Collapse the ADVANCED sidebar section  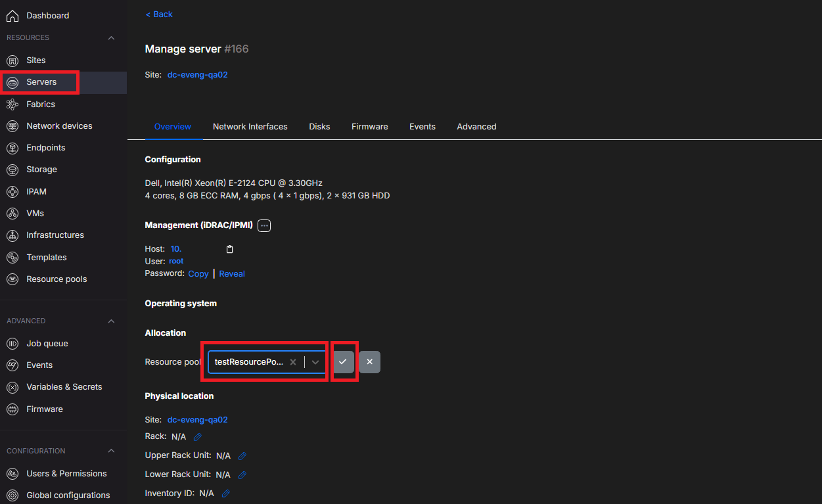[x=111, y=321]
